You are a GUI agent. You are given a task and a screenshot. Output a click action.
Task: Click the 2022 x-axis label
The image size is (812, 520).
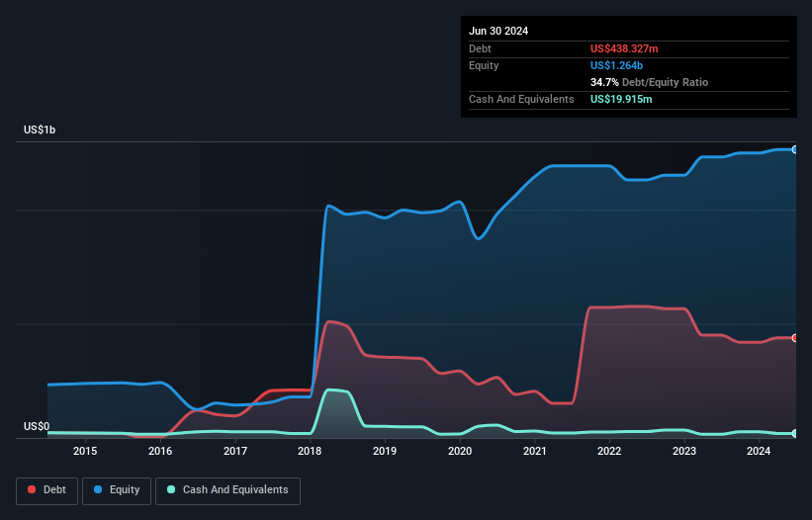coord(609,451)
